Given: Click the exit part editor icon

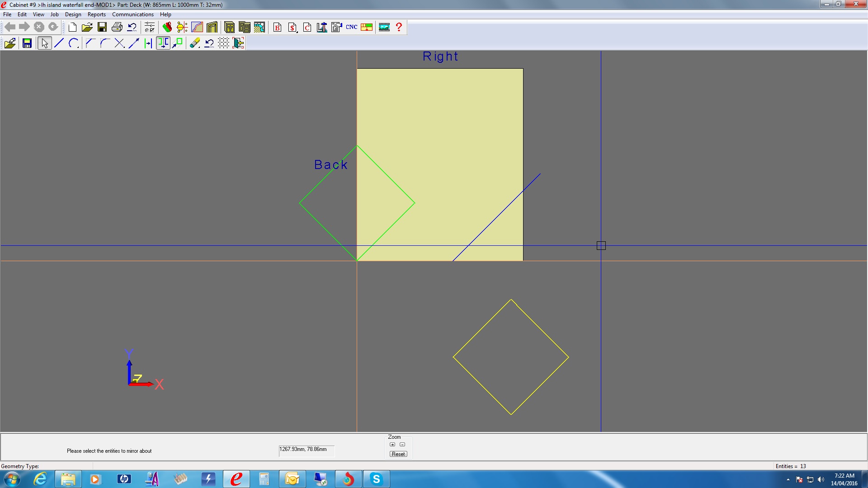Looking at the screenshot, I should tap(238, 43).
